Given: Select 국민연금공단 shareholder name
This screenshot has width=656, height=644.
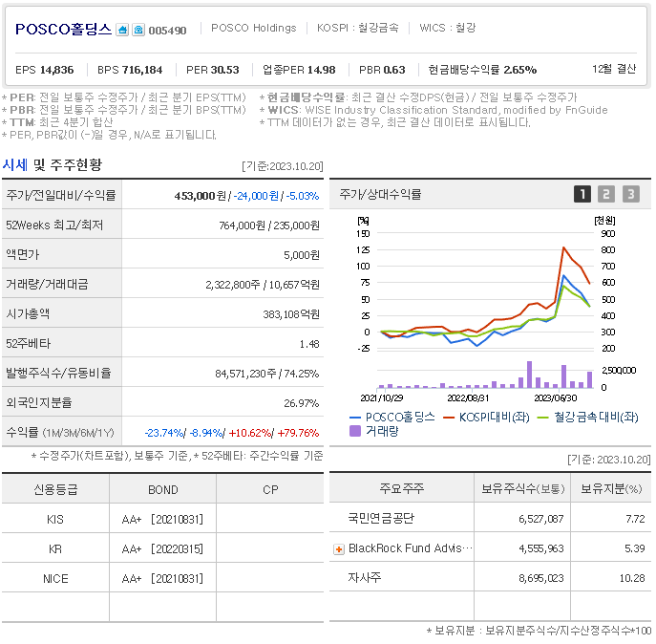Looking at the screenshot, I should (x=381, y=519).
